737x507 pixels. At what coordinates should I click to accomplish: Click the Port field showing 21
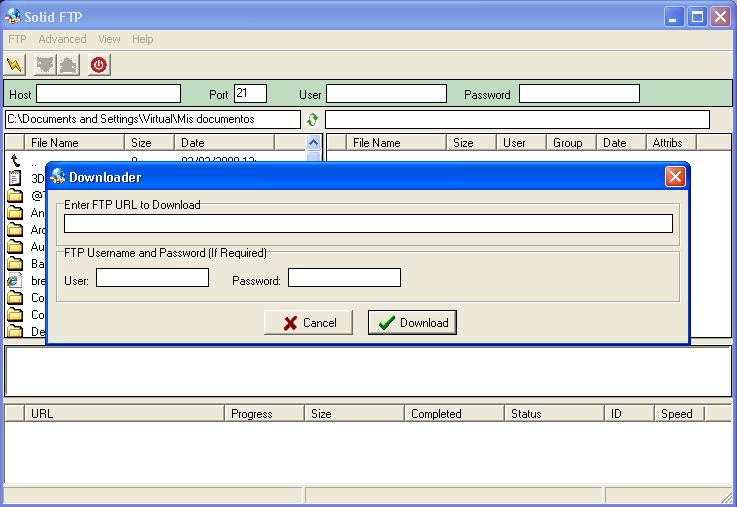click(250, 94)
